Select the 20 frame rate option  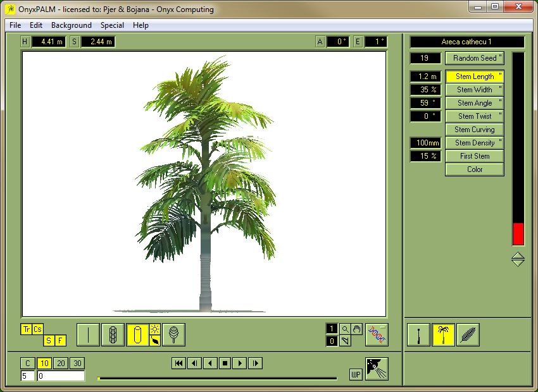[61, 364]
